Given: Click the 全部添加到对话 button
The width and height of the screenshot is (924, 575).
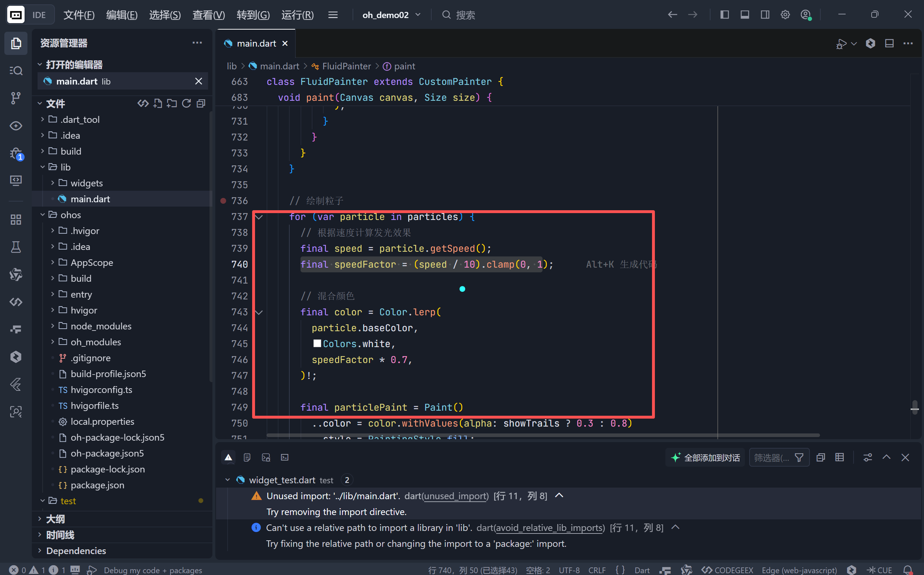Looking at the screenshot, I should [705, 458].
